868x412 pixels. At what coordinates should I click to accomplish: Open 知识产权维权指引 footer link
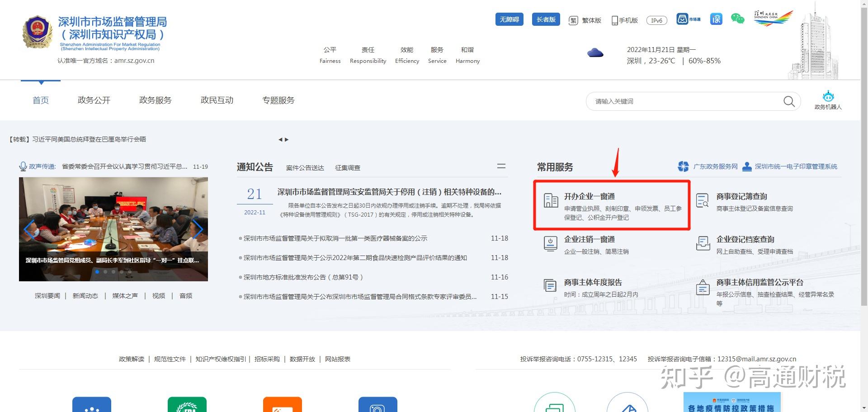(x=221, y=359)
